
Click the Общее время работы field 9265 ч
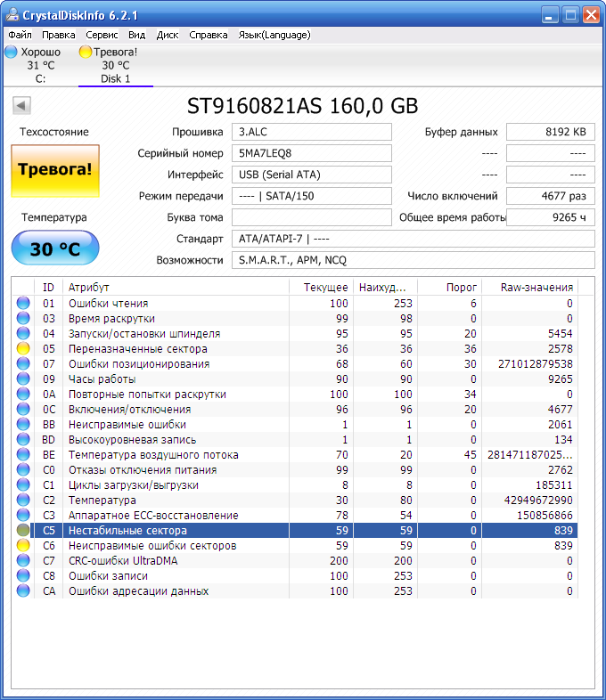551,217
